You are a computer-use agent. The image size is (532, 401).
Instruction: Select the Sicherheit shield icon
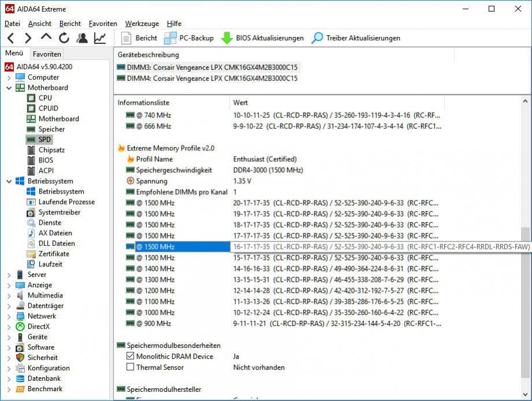[x=20, y=358]
